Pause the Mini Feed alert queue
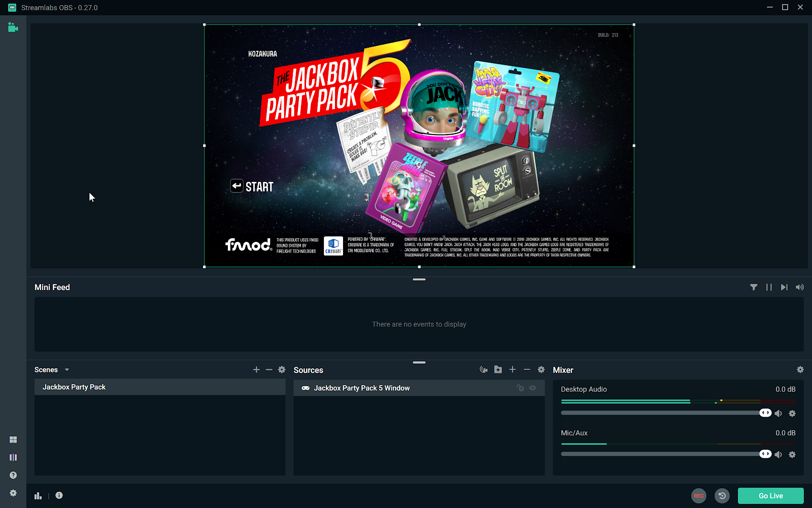Screen dimensions: 812x508 click(769, 287)
